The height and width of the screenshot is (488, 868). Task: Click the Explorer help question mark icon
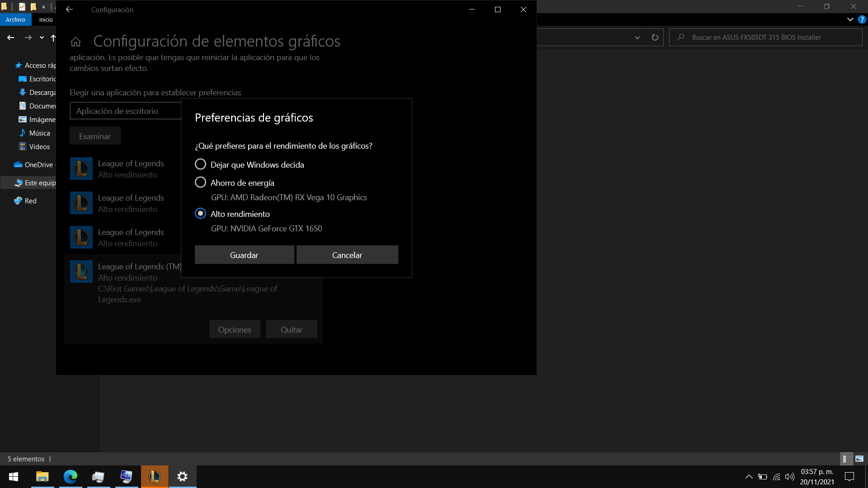(862, 19)
